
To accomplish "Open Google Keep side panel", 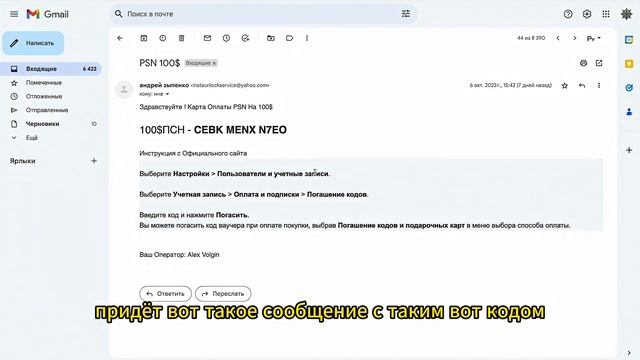I will [x=629, y=64].
